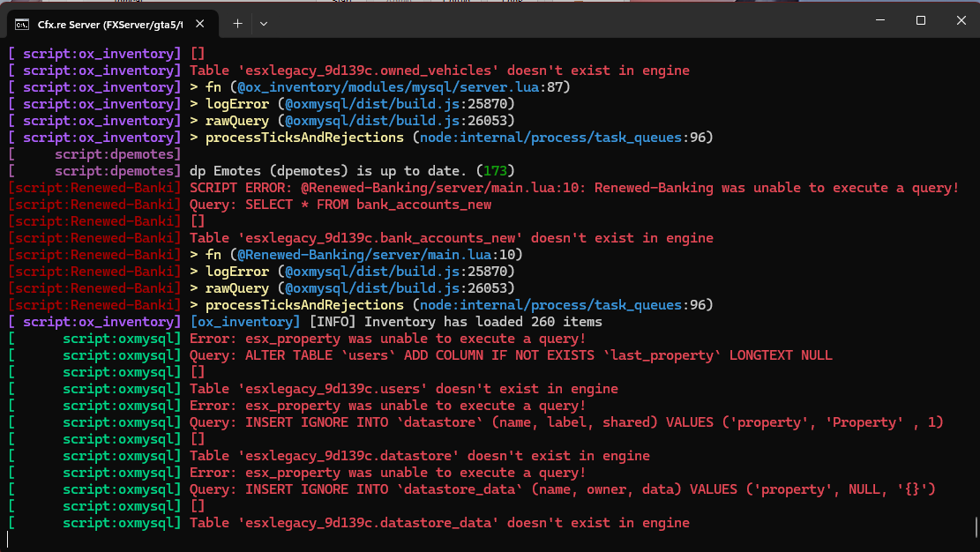Viewport: 980px width, 552px height.
Task: Open a new terminal tab with plus button
Action: coord(237,24)
